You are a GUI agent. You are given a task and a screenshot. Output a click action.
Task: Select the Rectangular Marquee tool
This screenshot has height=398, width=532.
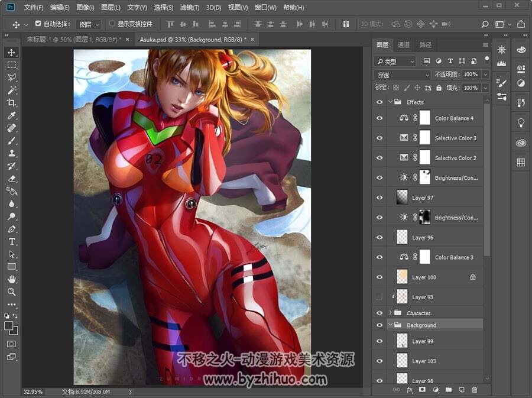(12, 65)
